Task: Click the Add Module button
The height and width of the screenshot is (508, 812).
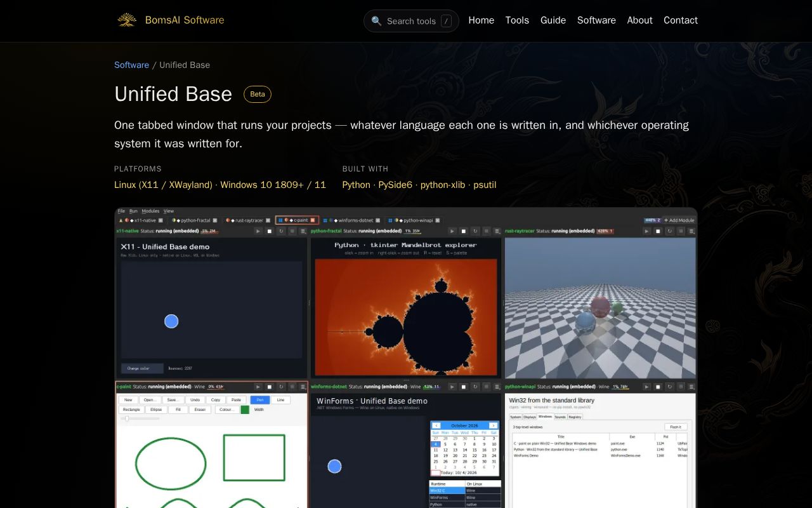Action: coord(679,220)
